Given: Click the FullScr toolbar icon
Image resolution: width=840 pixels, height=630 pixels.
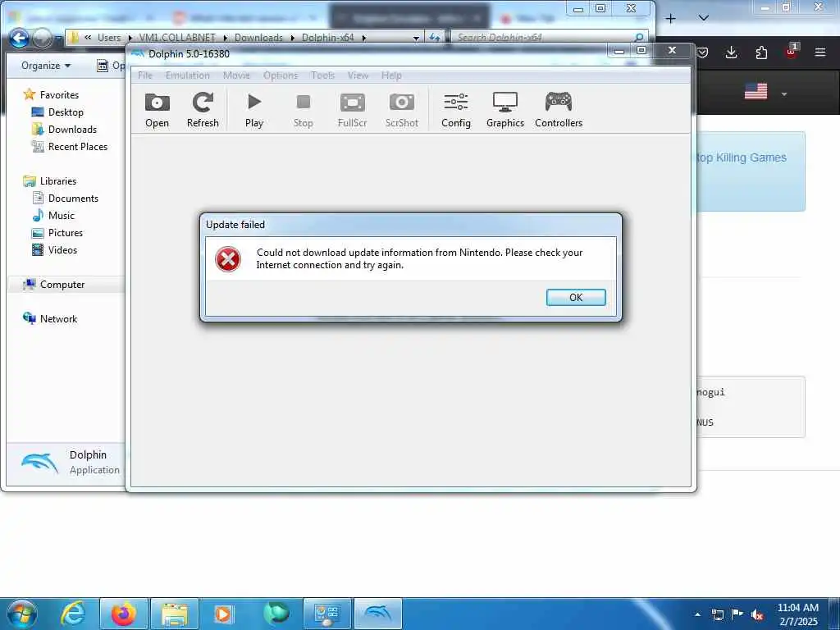Looking at the screenshot, I should (352, 110).
